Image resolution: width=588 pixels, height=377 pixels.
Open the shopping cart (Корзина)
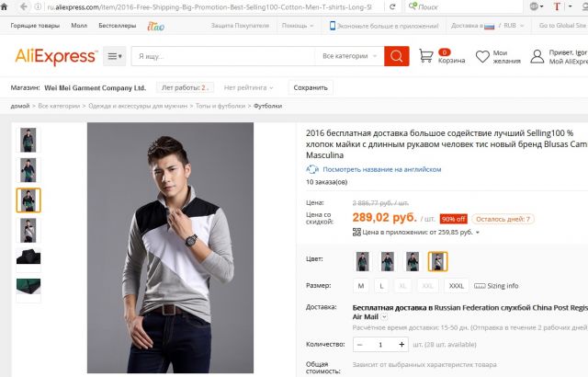(426, 56)
